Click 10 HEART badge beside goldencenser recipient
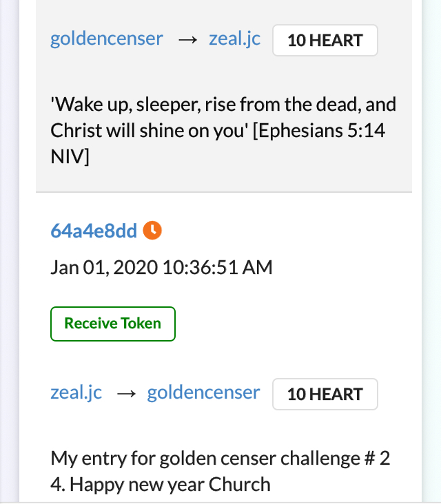The width and height of the screenshot is (441, 504). point(325,394)
